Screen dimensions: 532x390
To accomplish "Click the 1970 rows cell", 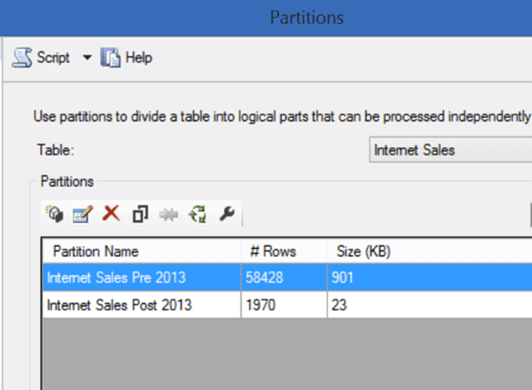I will pos(284,305).
